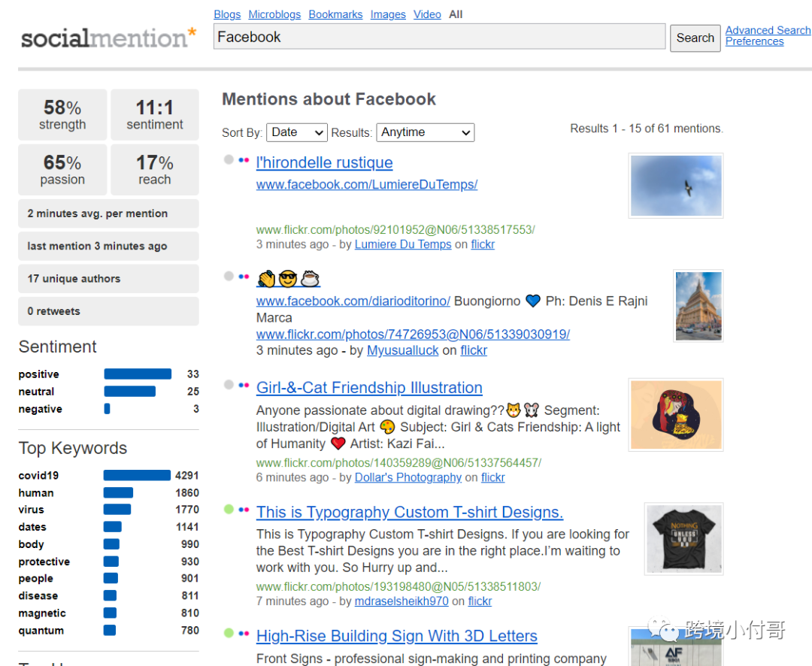Click the quantum keyword label
Image resolution: width=812 pixels, height=666 pixels.
[41, 631]
